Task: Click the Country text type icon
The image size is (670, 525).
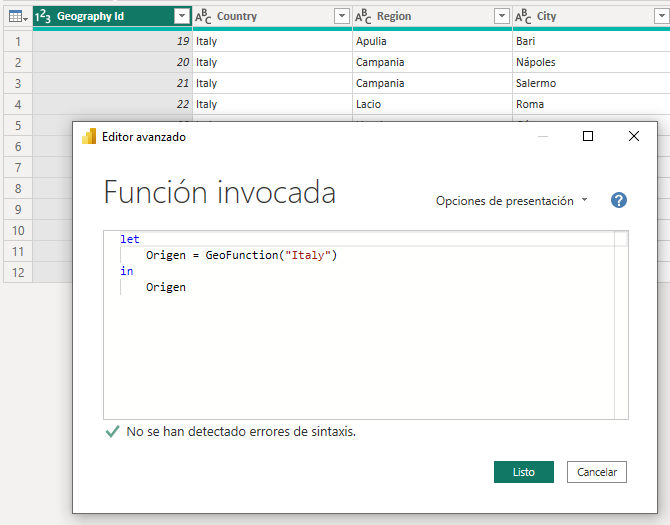Action: coord(203,16)
